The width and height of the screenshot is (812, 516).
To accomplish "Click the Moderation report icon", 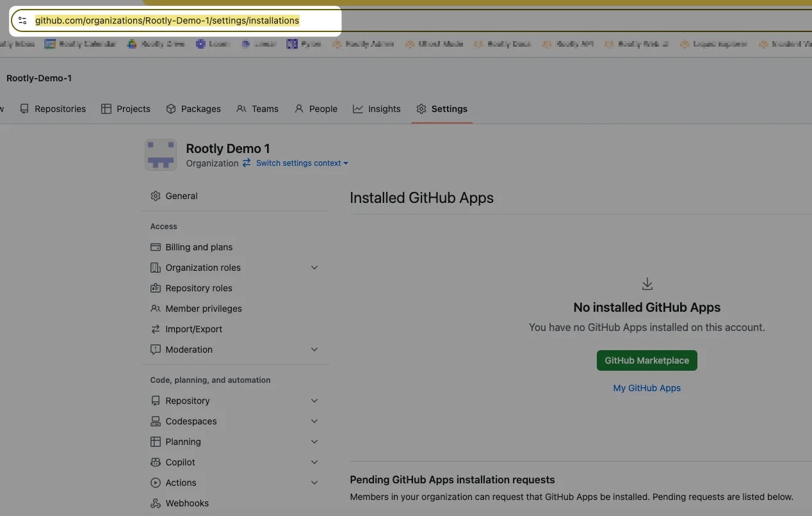I will tap(156, 350).
